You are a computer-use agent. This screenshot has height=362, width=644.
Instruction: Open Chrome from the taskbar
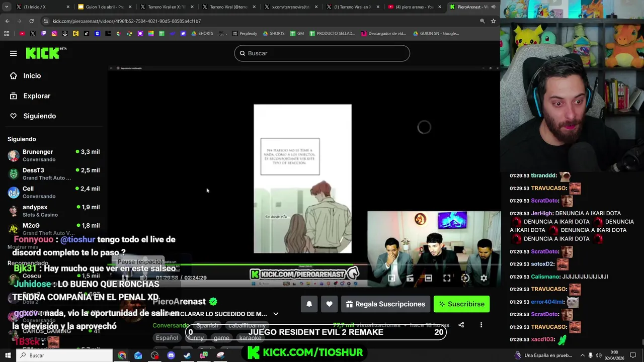click(x=122, y=355)
